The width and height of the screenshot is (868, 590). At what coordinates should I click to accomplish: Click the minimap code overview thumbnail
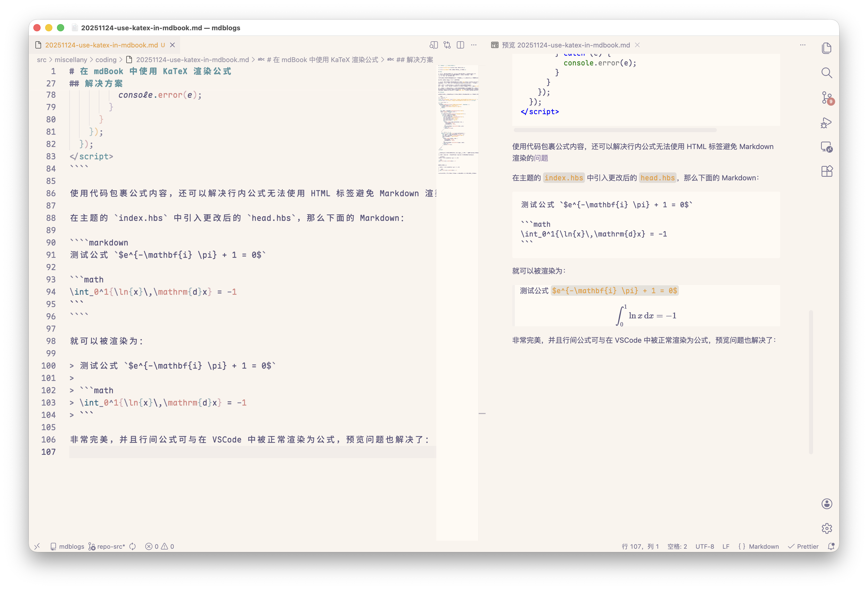coord(458,120)
